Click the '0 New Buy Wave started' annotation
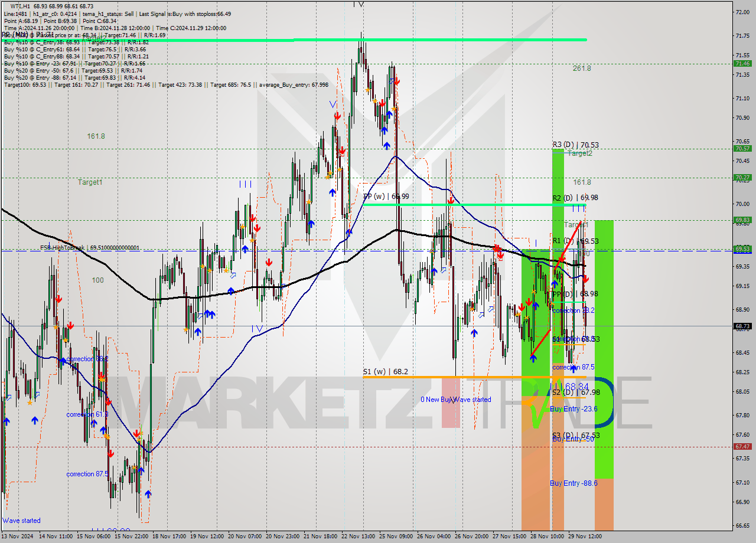 [455, 400]
